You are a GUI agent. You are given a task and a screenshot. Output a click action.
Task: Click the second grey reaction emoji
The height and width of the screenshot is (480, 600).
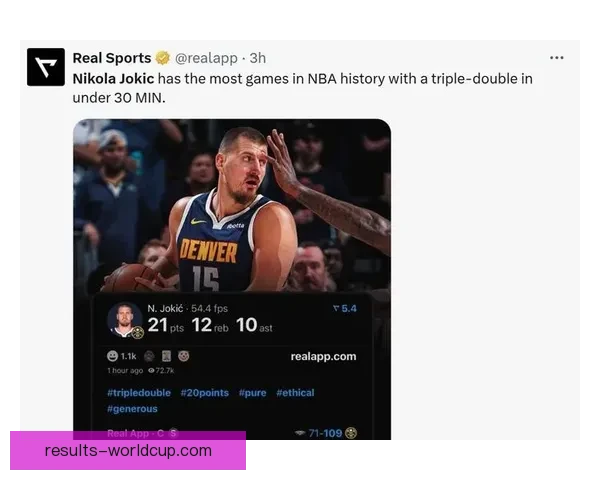pyautogui.click(x=166, y=356)
